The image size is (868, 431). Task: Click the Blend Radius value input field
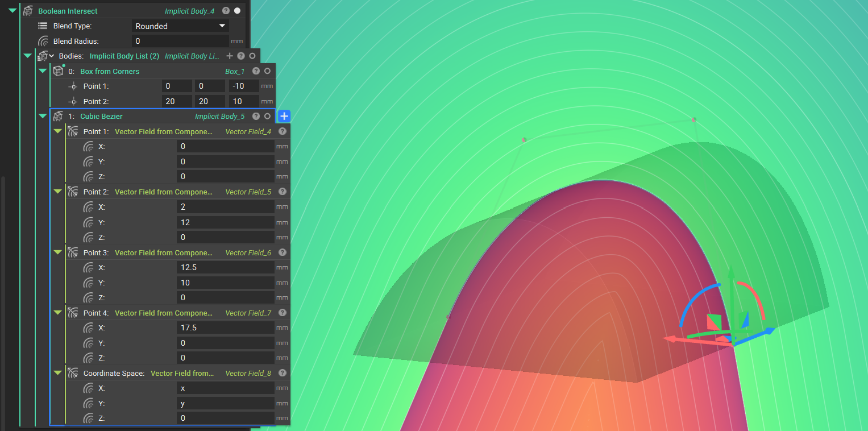180,40
